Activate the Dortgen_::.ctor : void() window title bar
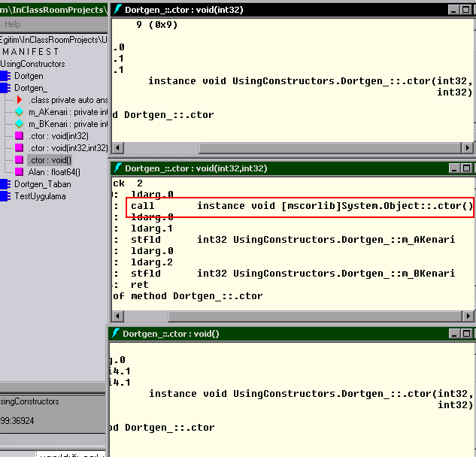 click(263, 333)
